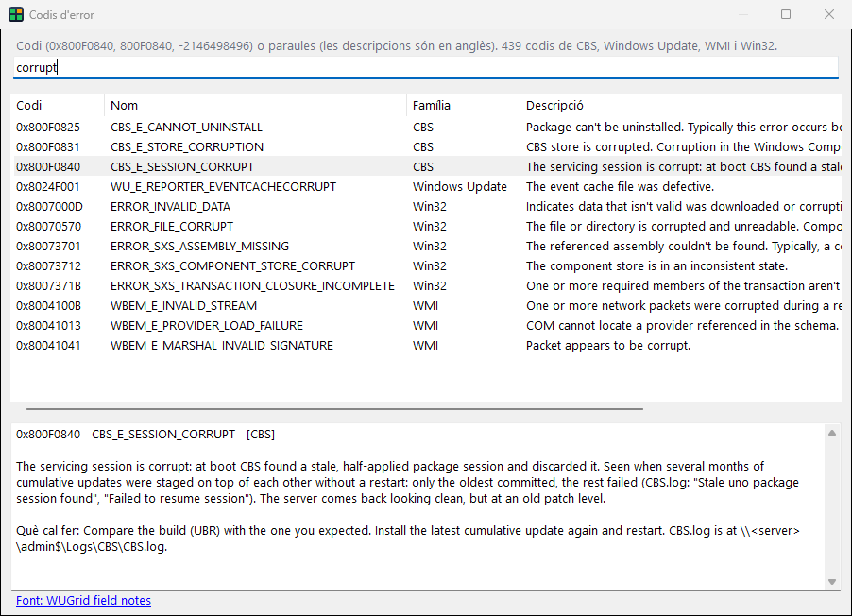852x616 pixels.
Task: Click 'Packet appears to be corrupt.' description
Action: tap(608, 345)
